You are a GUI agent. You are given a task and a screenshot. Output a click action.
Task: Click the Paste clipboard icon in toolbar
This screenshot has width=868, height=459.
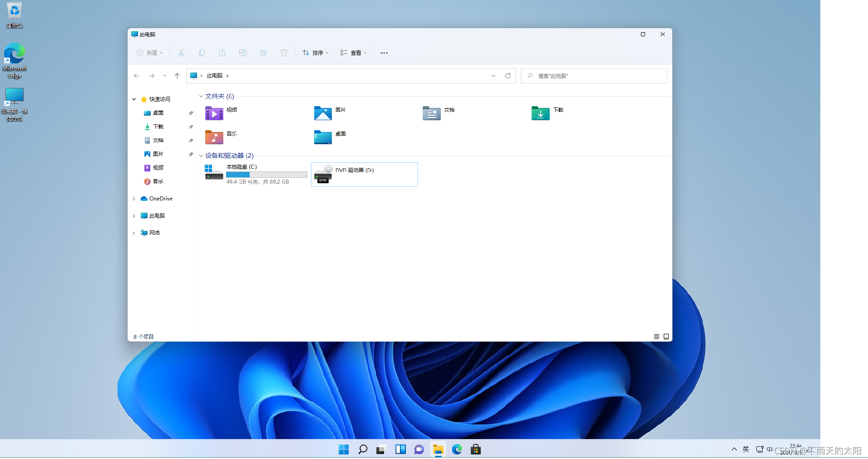tap(222, 53)
